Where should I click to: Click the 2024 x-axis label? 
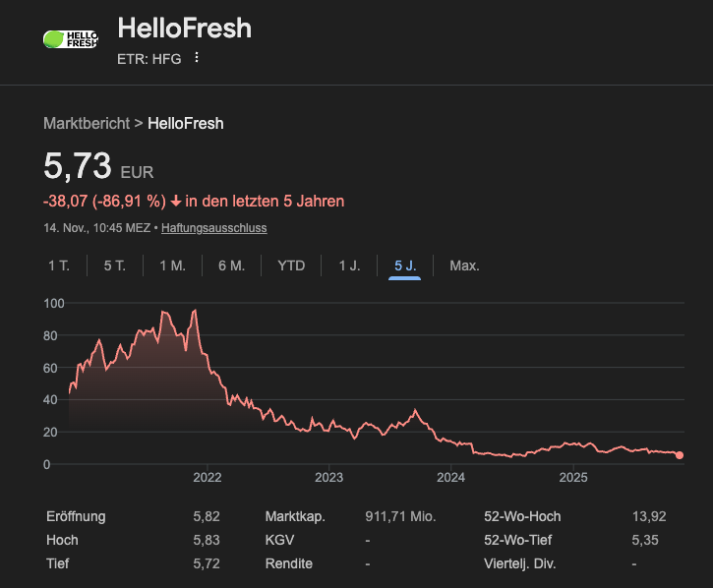point(450,478)
